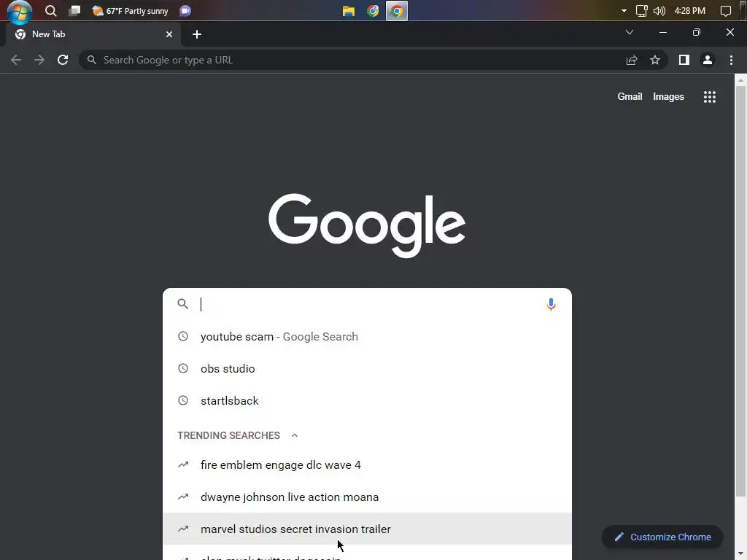
Task: Go back with the back arrow
Action: [16, 60]
